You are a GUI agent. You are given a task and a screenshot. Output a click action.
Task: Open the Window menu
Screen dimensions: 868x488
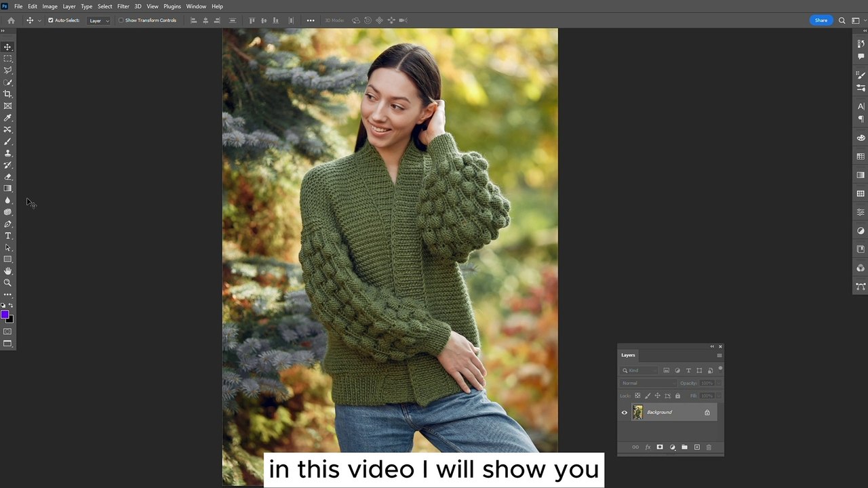coord(196,6)
